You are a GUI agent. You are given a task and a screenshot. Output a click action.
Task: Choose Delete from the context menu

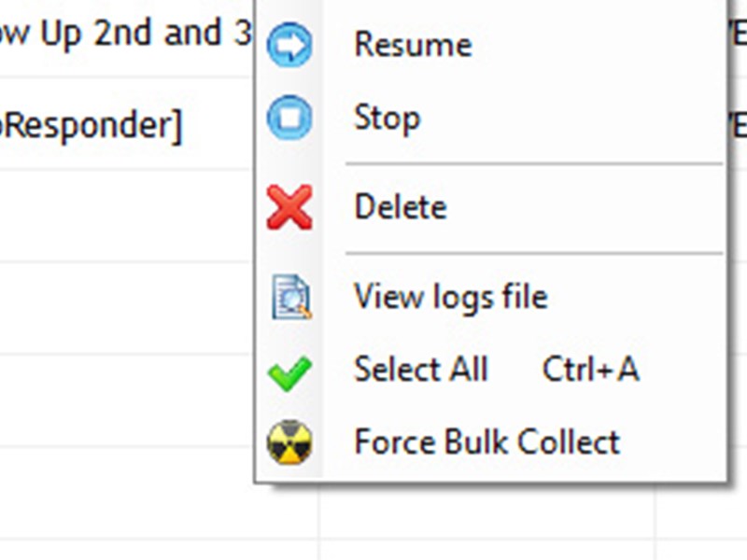click(400, 205)
